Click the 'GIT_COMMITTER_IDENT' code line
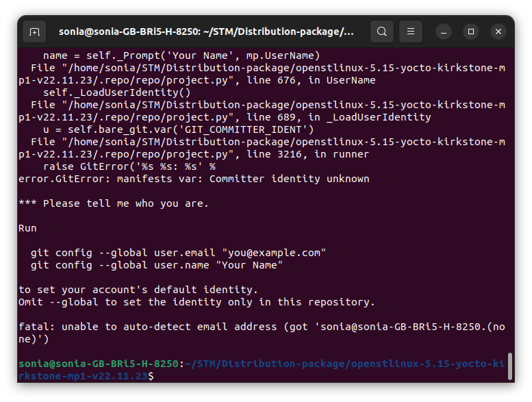 [x=179, y=129]
